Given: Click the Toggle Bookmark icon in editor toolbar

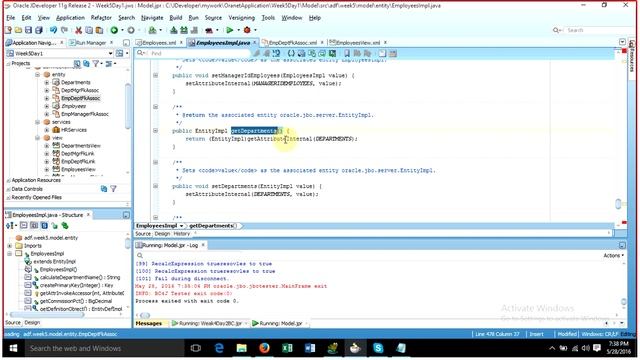Looking at the screenshot, I should (x=347, y=53).
